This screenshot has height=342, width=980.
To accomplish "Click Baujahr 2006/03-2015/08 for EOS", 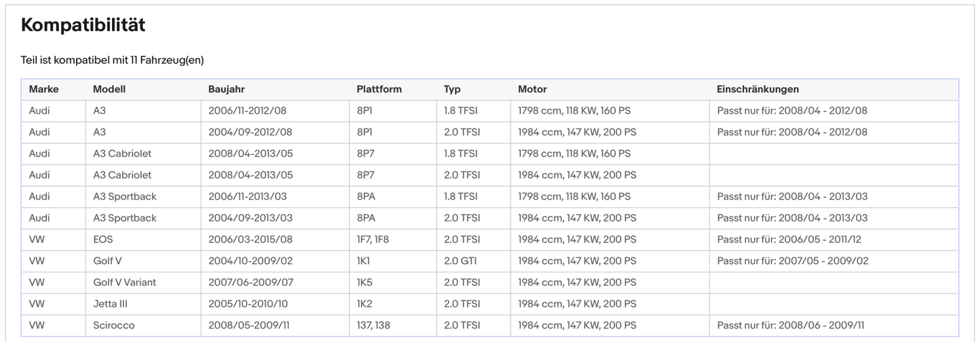I will point(275,240).
